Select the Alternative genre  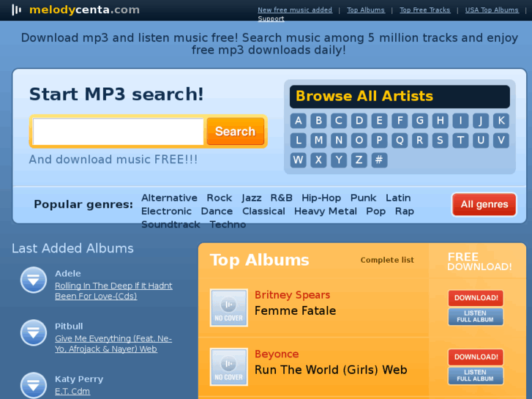tap(169, 198)
